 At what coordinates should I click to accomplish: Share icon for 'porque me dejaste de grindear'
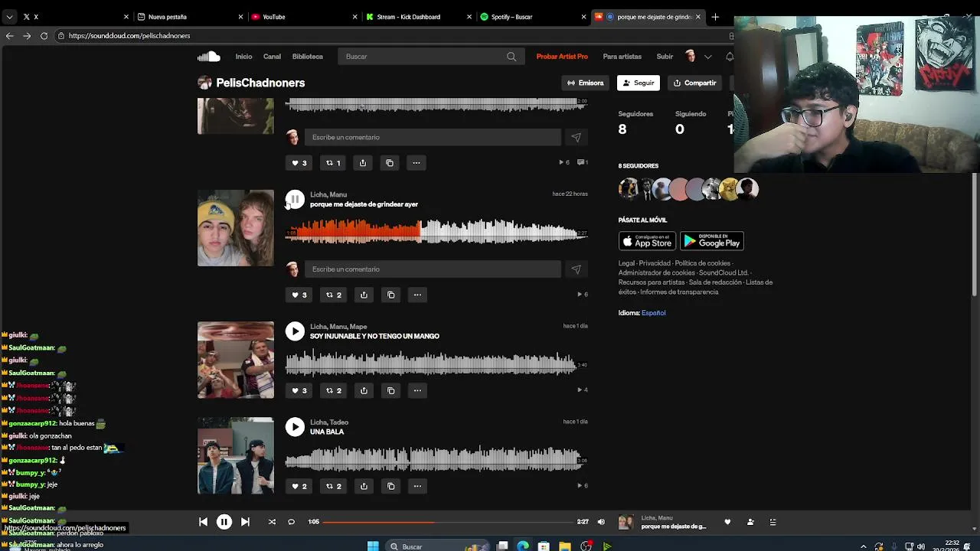pos(364,295)
